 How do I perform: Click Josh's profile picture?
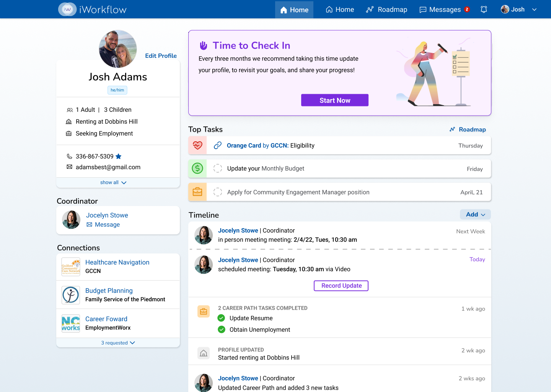click(117, 49)
